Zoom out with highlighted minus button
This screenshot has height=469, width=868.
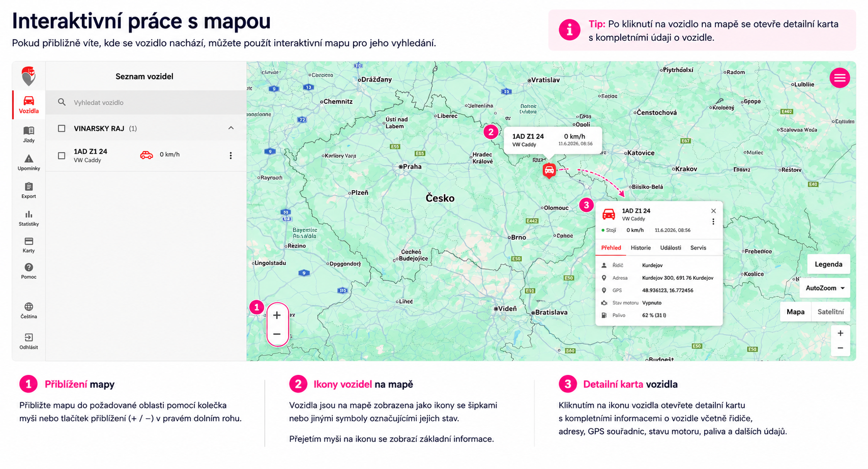[x=277, y=334]
